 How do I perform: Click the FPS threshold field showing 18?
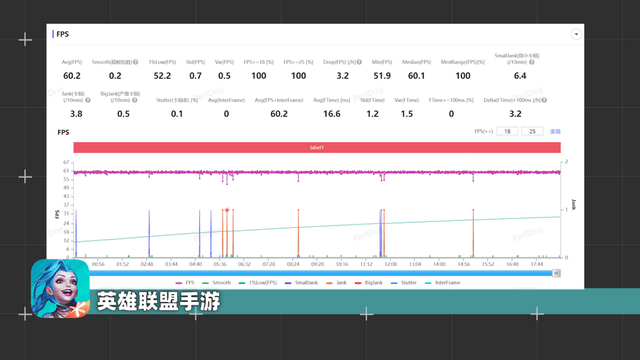507,131
